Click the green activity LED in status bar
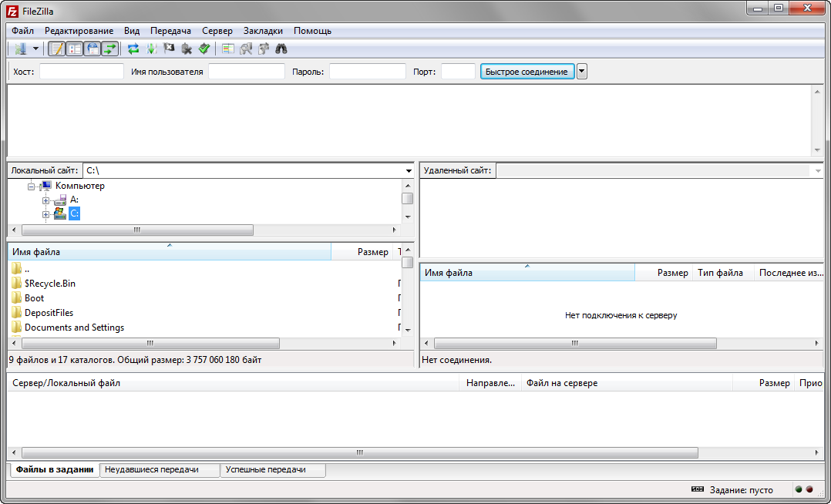 click(799, 489)
